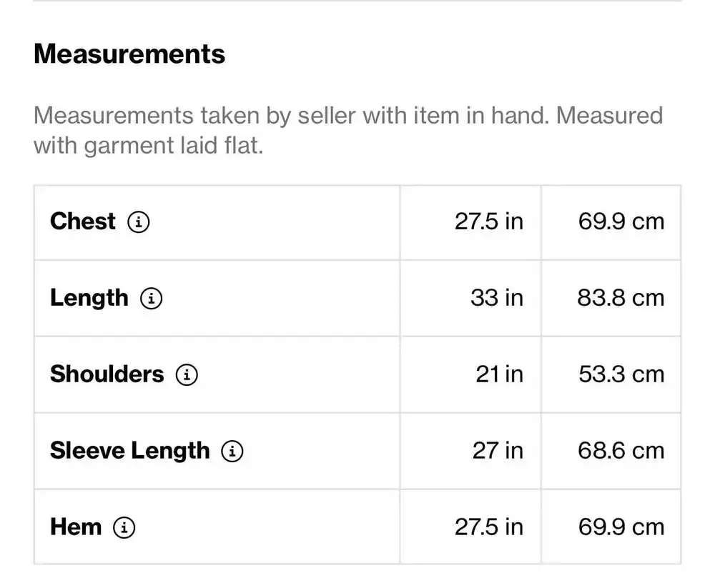Open the Chest measurement info icon
Viewport: 715px width, 588px height.
click(x=139, y=222)
